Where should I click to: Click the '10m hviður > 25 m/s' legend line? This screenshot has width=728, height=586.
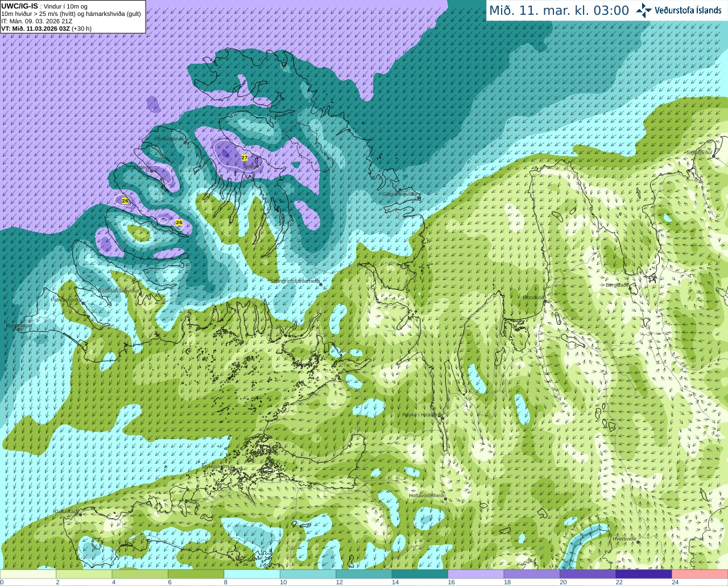point(71,14)
